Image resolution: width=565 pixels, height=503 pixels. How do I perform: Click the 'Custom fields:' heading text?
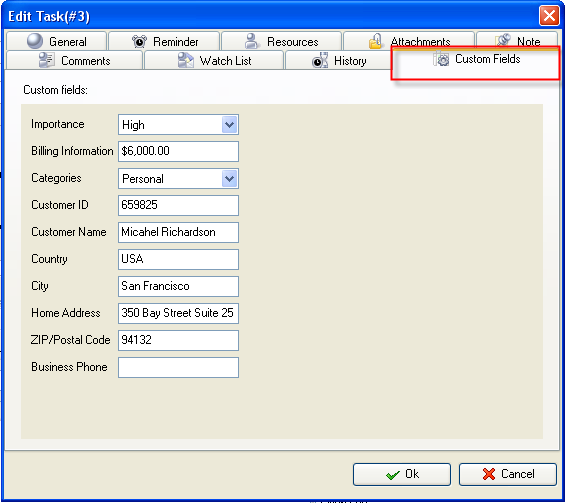click(x=55, y=90)
